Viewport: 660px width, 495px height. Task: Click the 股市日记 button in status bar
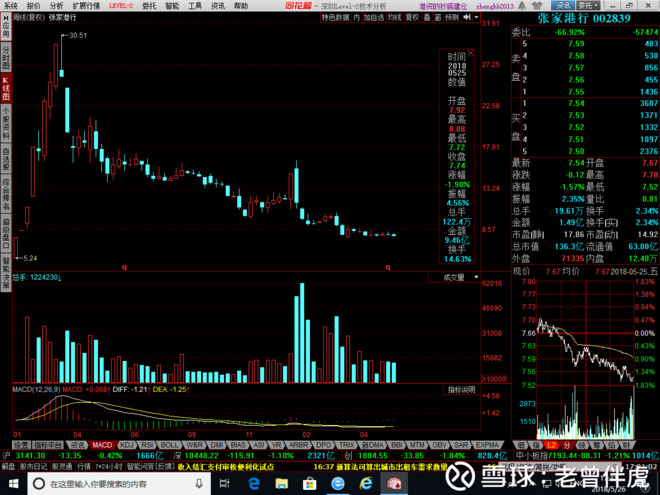33,466
